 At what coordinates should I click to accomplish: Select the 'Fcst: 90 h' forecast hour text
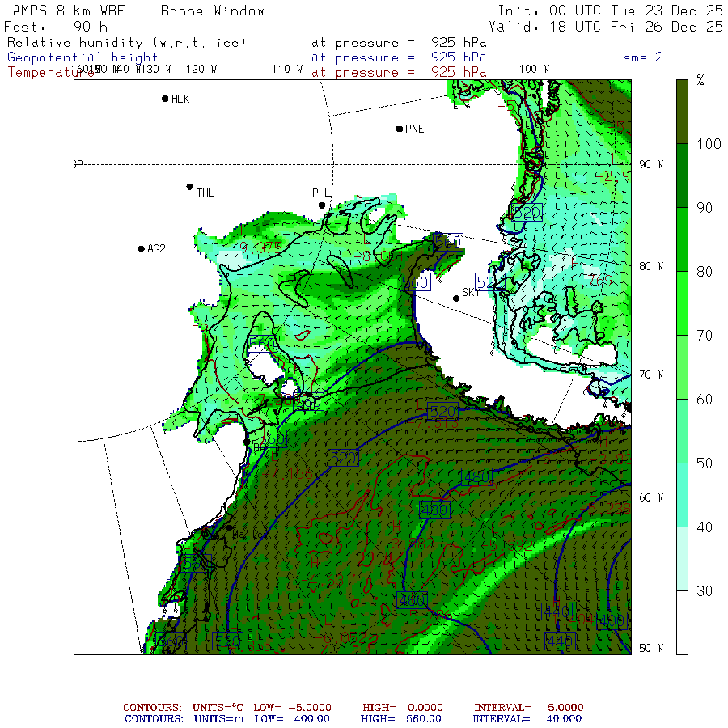pos(56,27)
